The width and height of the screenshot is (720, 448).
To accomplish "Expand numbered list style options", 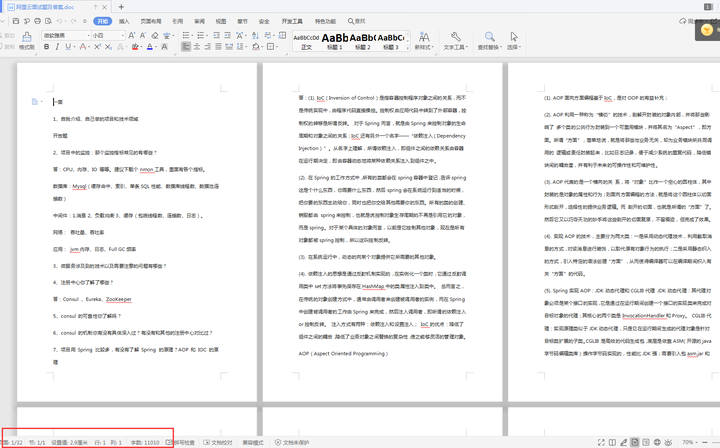I will pyautogui.click(x=207, y=35).
